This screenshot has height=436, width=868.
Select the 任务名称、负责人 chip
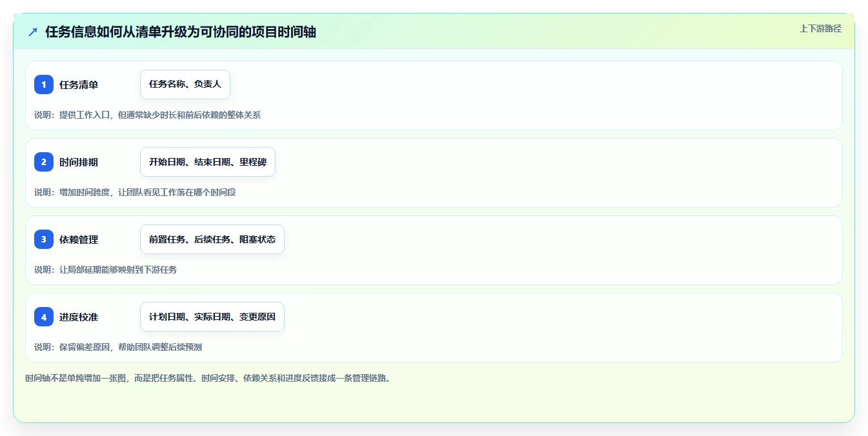pyautogui.click(x=185, y=84)
